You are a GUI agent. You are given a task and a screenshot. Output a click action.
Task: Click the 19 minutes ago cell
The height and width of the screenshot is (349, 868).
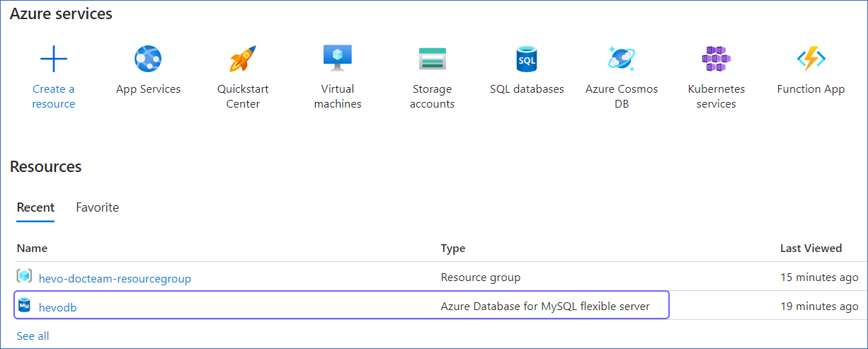pyautogui.click(x=819, y=307)
